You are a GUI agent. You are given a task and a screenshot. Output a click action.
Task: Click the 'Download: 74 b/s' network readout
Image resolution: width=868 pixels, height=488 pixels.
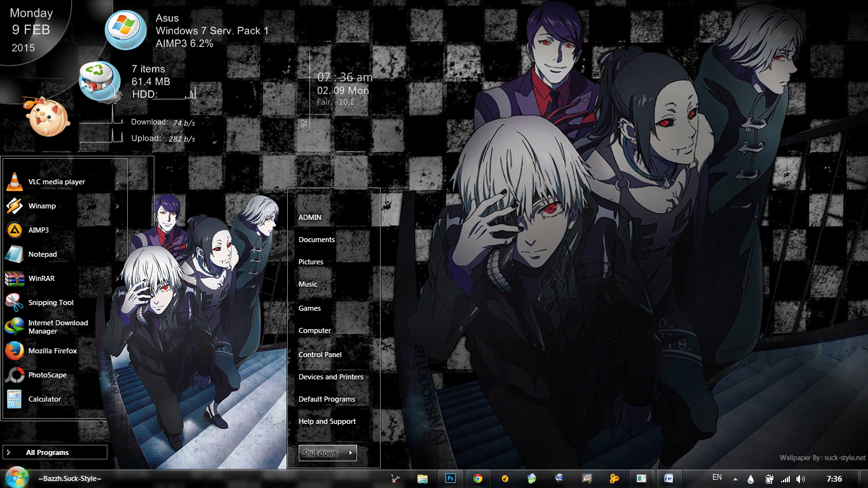[163, 122]
